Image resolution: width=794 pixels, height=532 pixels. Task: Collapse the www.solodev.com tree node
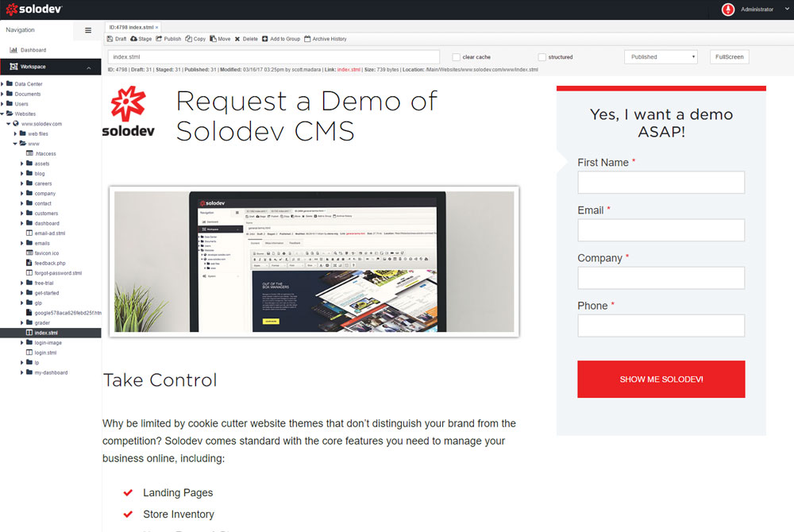point(8,123)
